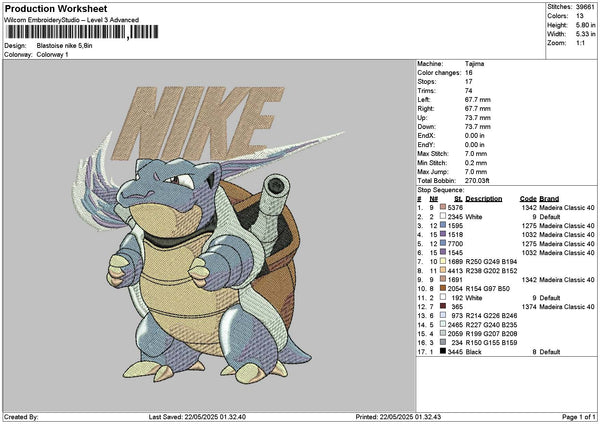
Task: Click the swatch beside stitch count 1691
Action: [443, 279]
